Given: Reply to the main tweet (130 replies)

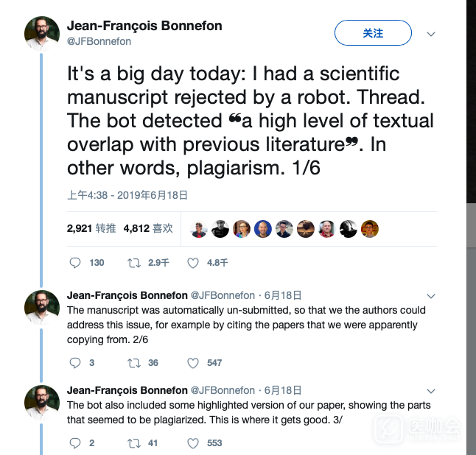Looking at the screenshot, I should pos(74,263).
